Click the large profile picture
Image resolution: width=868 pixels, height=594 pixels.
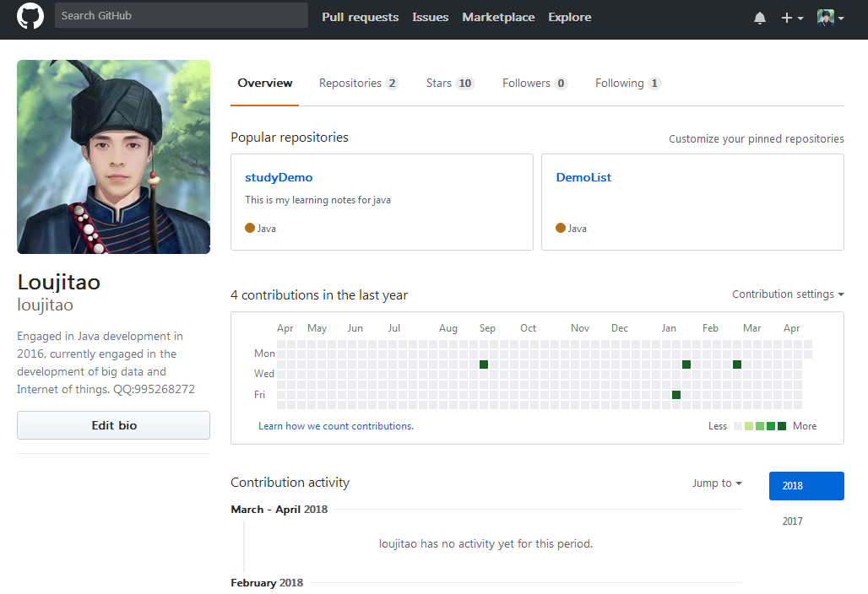[x=113, y=157]
